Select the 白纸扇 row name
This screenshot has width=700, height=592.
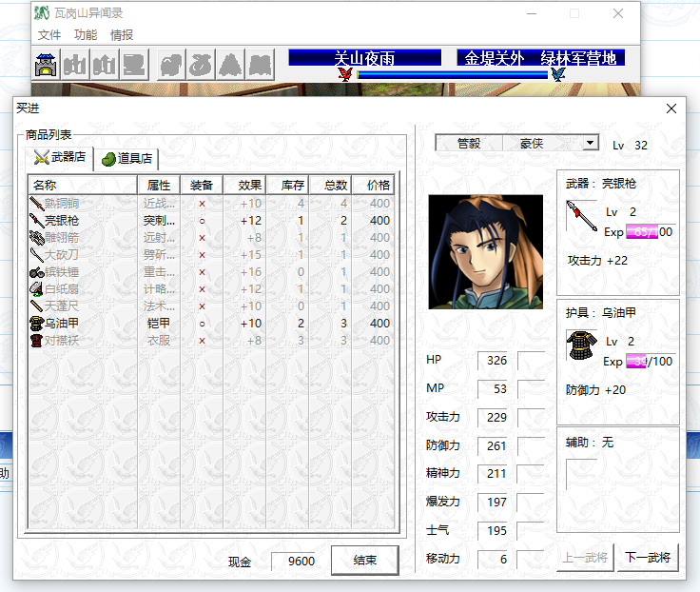[x=62, y=289]
